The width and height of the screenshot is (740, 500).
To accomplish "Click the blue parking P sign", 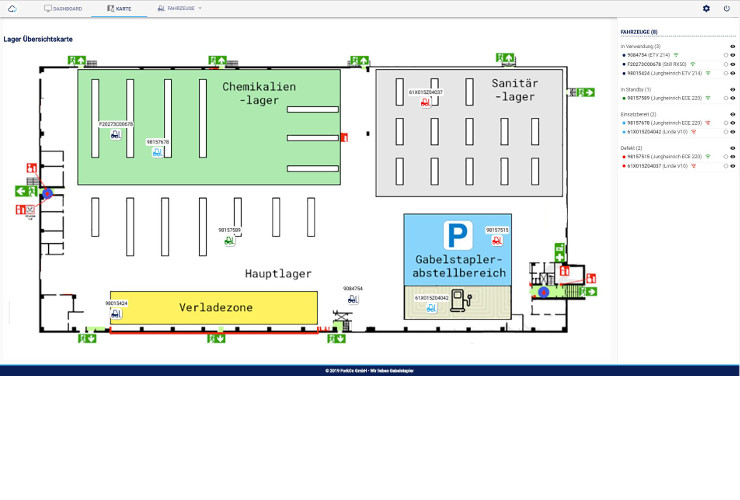I will point(457,236).
